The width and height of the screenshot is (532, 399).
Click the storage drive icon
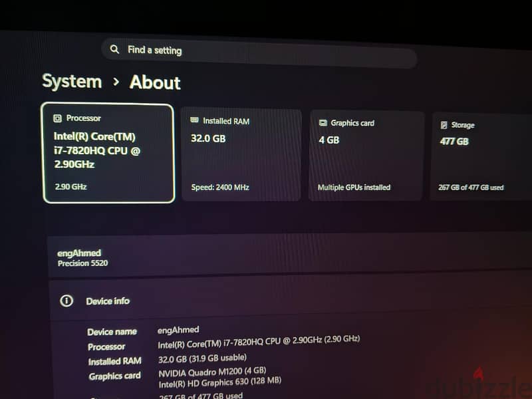444,125
